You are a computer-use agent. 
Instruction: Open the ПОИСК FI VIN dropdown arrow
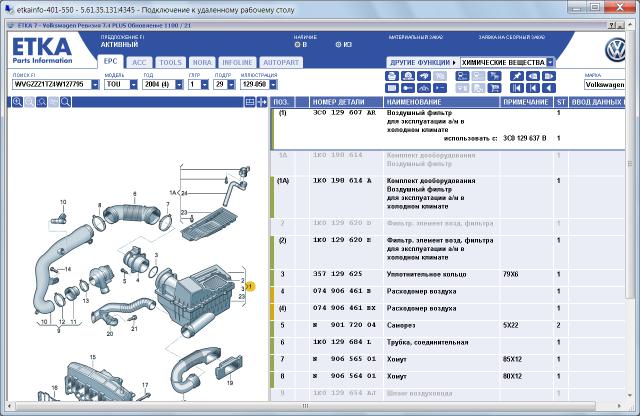[x=95, y=85]
